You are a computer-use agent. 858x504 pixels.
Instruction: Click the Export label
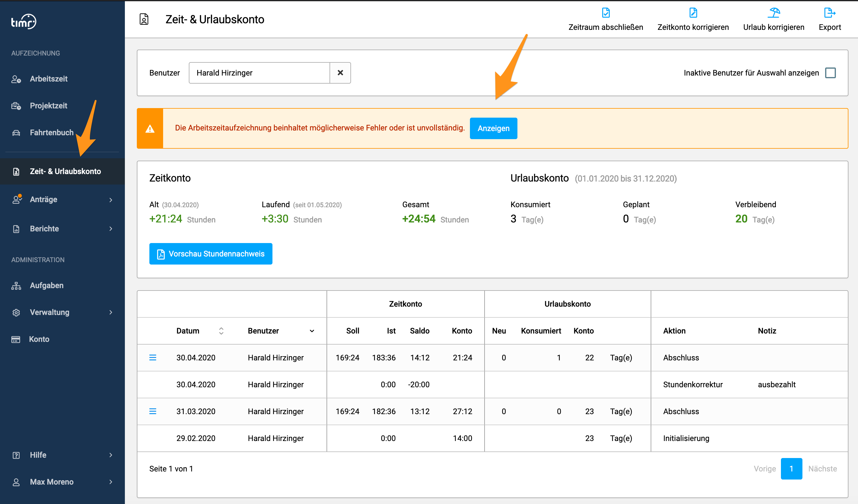830,27
